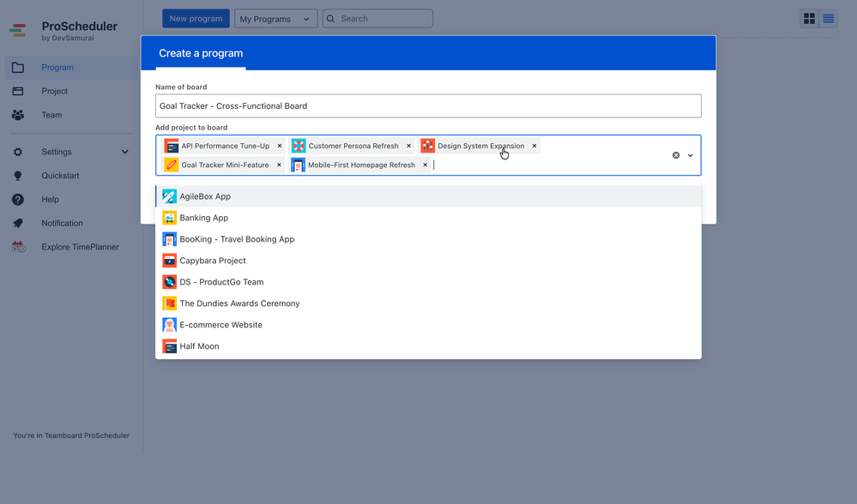Image resolution: width=857 pixels, height=504 pixels.
Task: Click the Project sidebar card icon
Action: point(18,91)
